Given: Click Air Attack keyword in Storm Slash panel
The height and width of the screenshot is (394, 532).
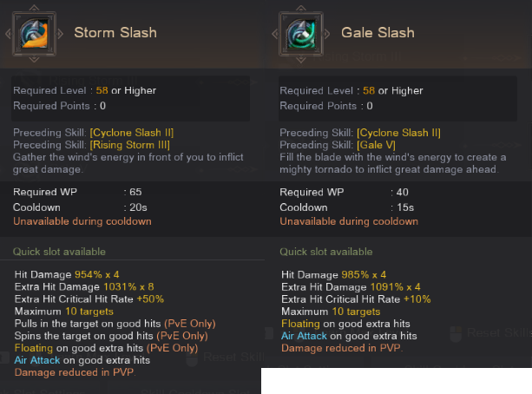Looking at the screenshot, I should tap(37, 360).
